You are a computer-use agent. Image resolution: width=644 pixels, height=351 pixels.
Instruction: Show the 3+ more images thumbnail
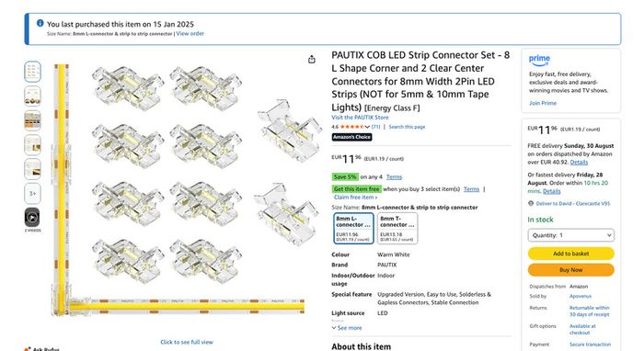(x=32, y=193)
